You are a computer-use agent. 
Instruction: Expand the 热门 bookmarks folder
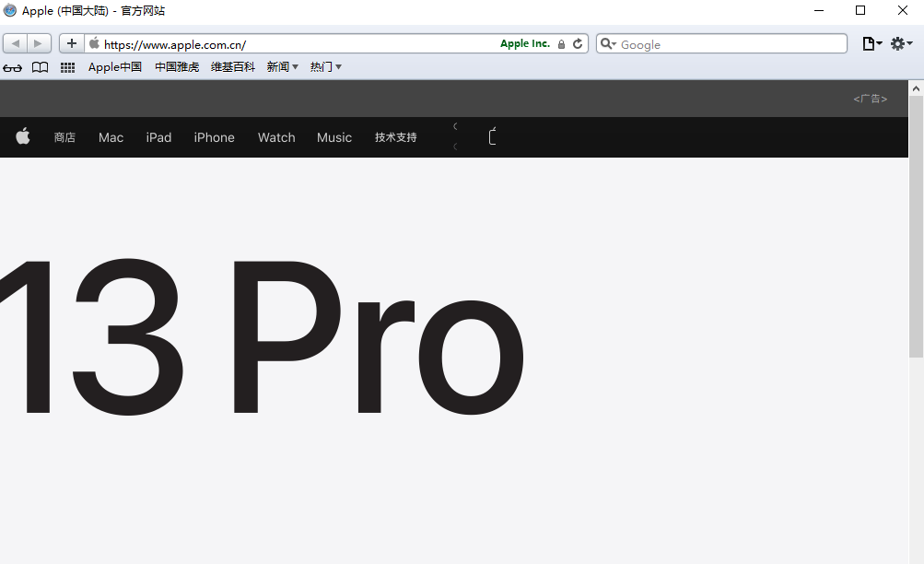[325, 67]
